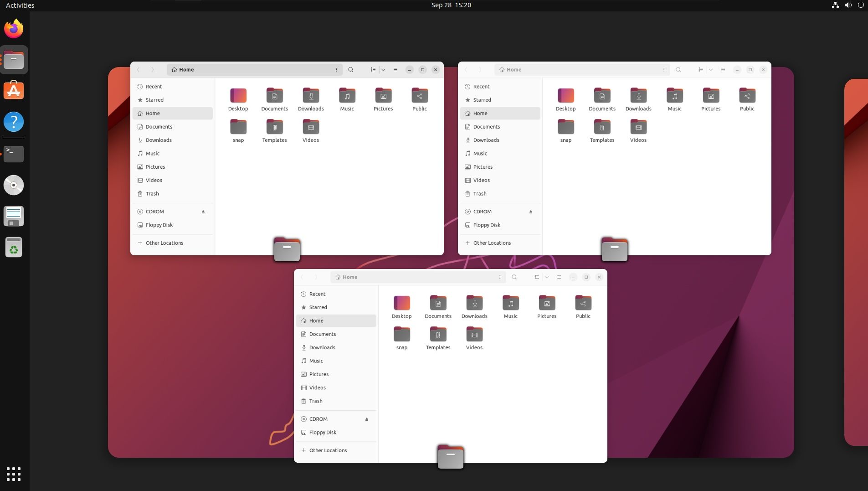The height and width of the screenshot is (491, 868).
Task: Open the Terminal from the dock
Action: click(14, 154)
